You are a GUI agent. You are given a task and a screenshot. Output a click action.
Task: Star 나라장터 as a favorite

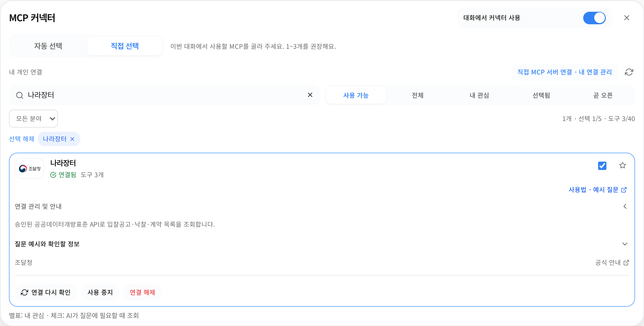coord(623,165)
